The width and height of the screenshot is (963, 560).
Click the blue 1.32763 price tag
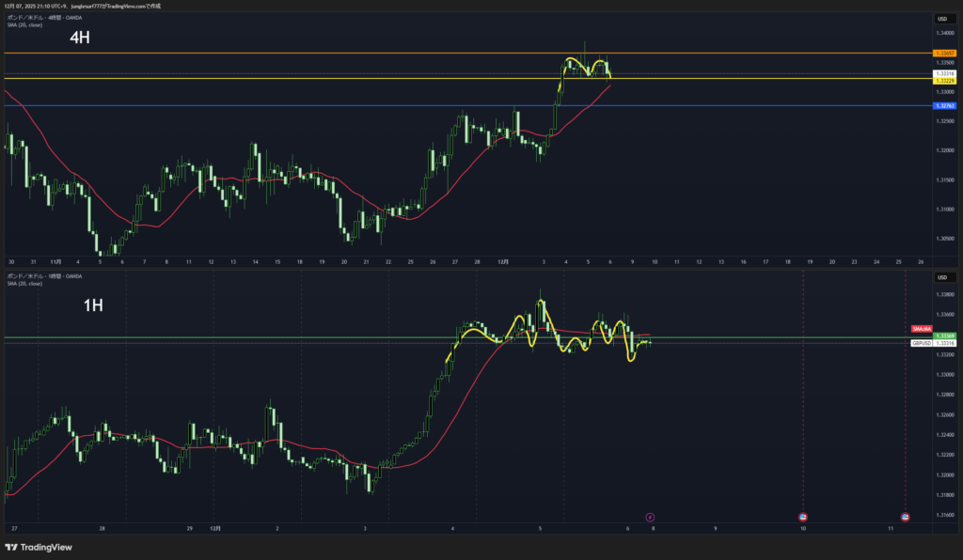pyautogui.click(x=943, y=106)
